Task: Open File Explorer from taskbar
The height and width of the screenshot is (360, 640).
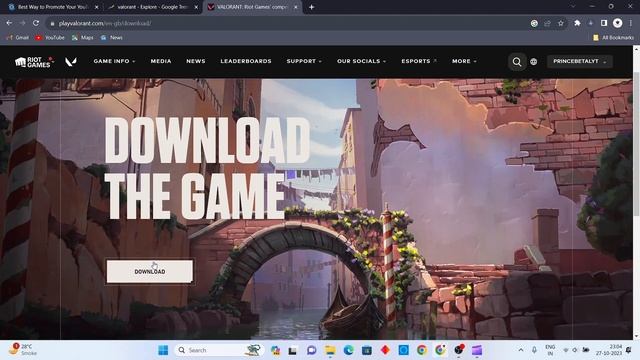Action: pyautogui.click(x=330, y=350)
